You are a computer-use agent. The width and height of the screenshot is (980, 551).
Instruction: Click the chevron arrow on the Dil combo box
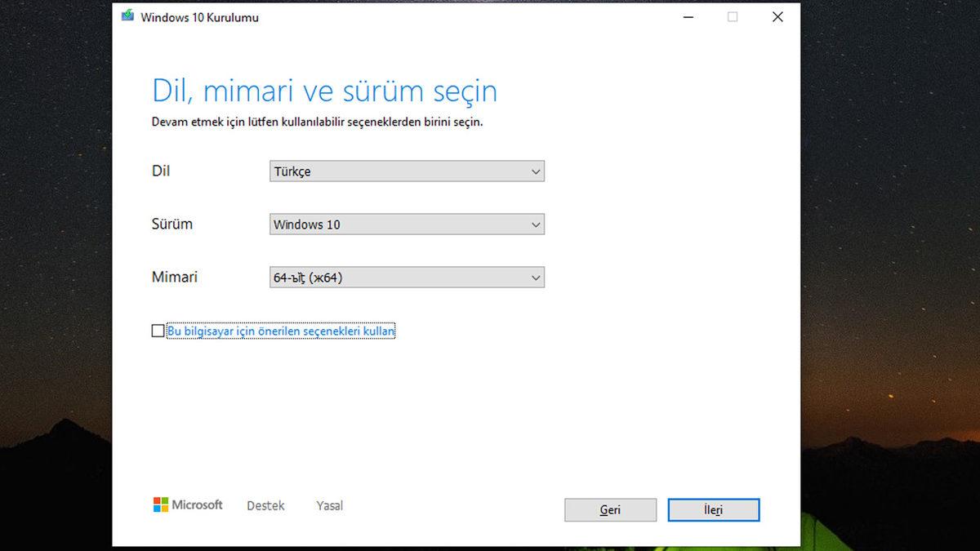pos(536,171)
